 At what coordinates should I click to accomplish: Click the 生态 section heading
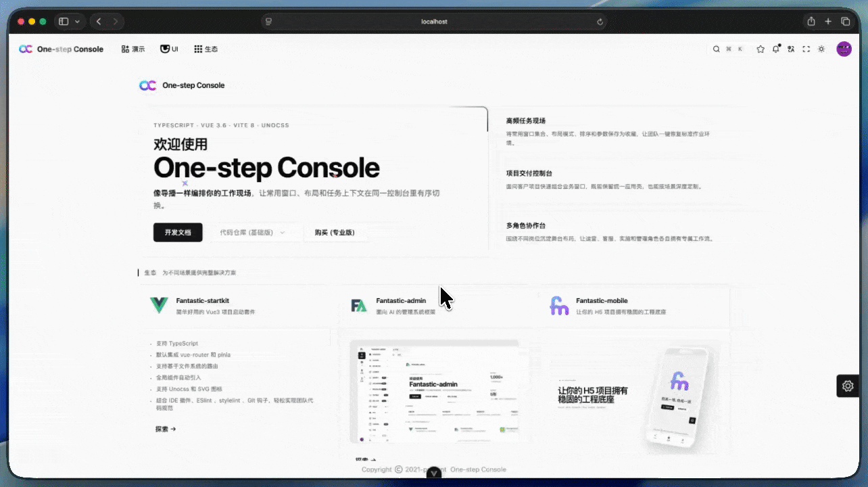coord(150,273)
